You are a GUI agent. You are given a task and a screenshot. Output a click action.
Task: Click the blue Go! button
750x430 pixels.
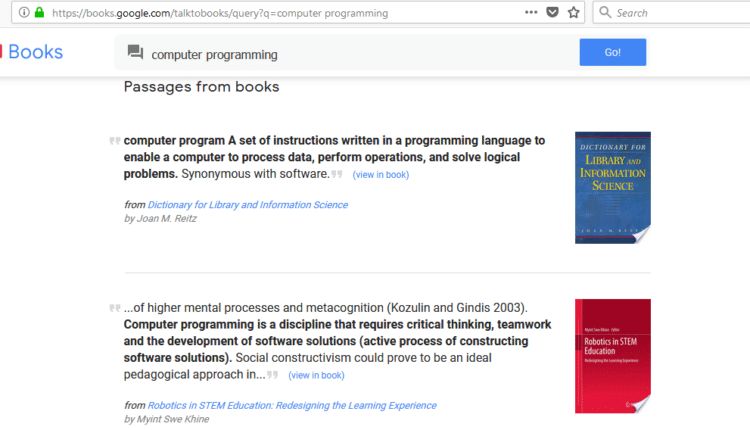point(613,52)
